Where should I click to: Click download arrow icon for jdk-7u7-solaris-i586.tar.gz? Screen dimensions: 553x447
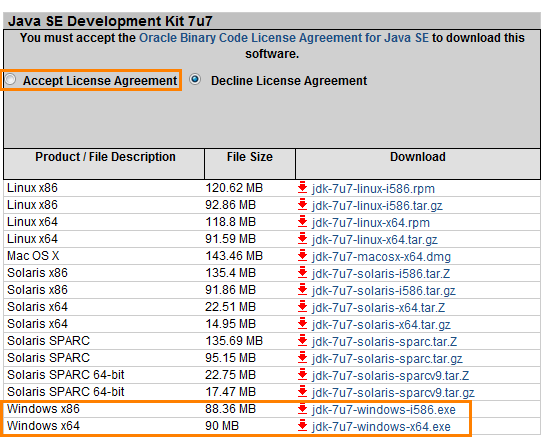[302, 290]
